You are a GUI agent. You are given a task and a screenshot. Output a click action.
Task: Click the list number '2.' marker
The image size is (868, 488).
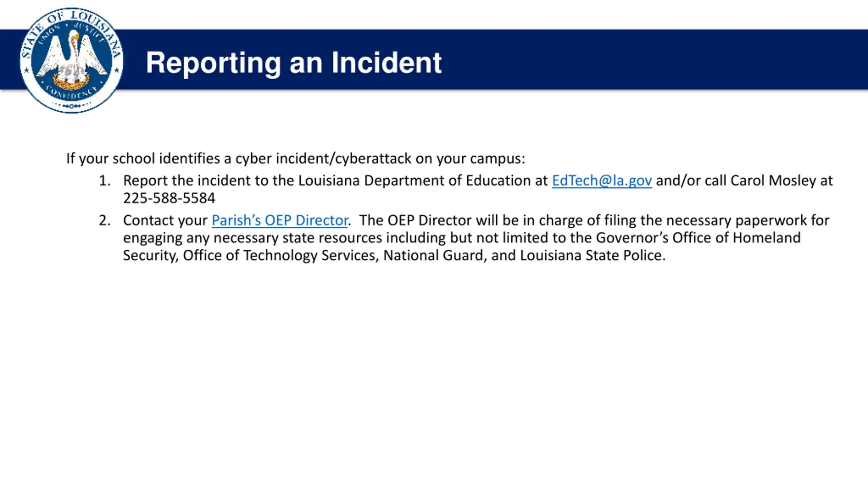(104, 220)
